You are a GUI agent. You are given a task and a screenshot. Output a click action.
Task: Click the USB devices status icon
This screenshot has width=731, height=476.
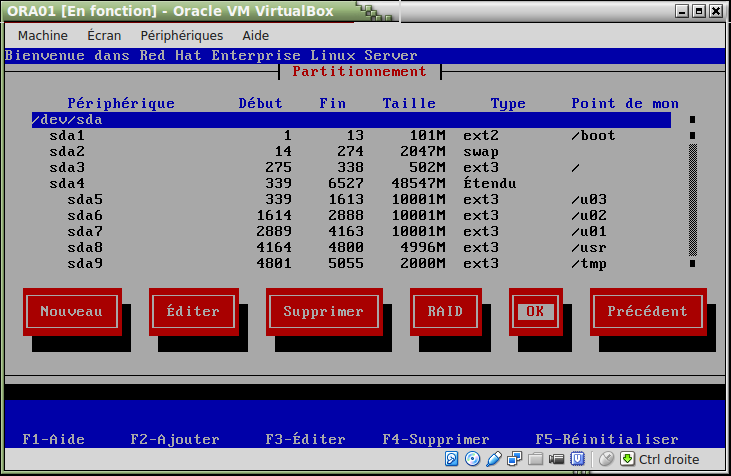494,459
